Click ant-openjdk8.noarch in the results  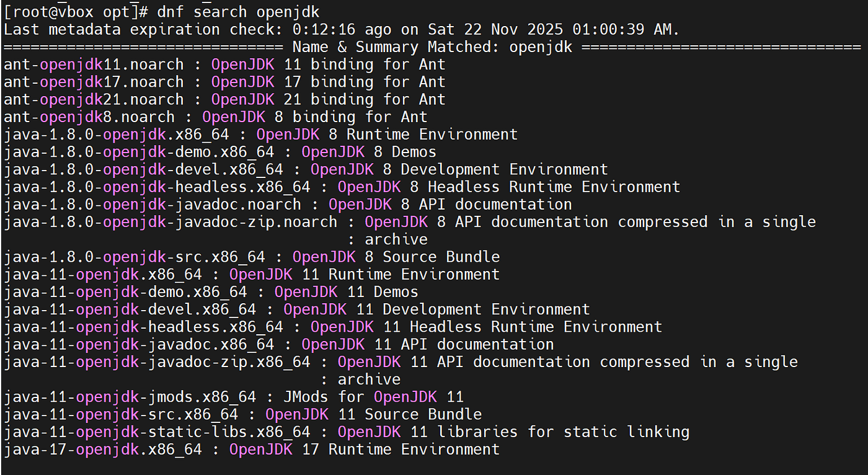89,117
